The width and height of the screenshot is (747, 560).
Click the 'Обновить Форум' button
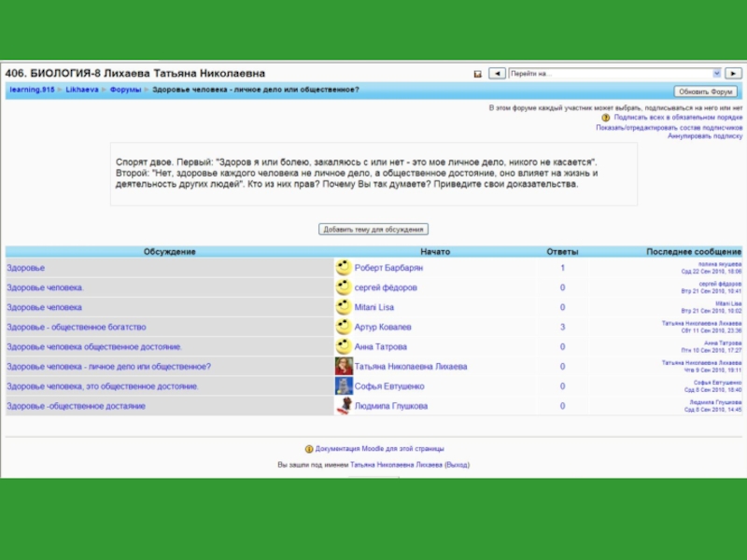tap(706, 91)
